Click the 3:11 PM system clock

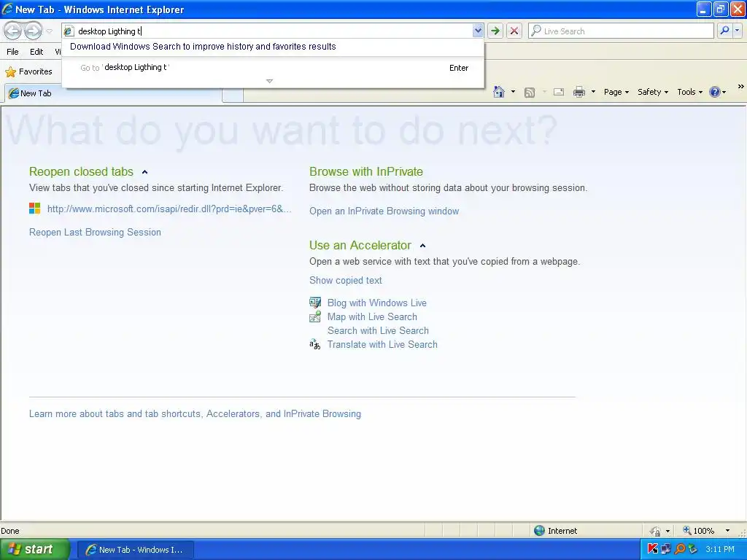tap(720, 550)
